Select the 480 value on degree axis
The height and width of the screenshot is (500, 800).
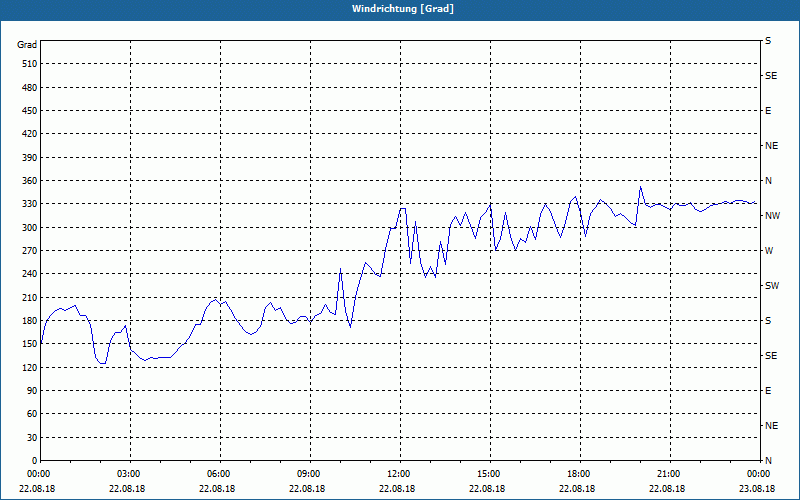click(30, 87)
